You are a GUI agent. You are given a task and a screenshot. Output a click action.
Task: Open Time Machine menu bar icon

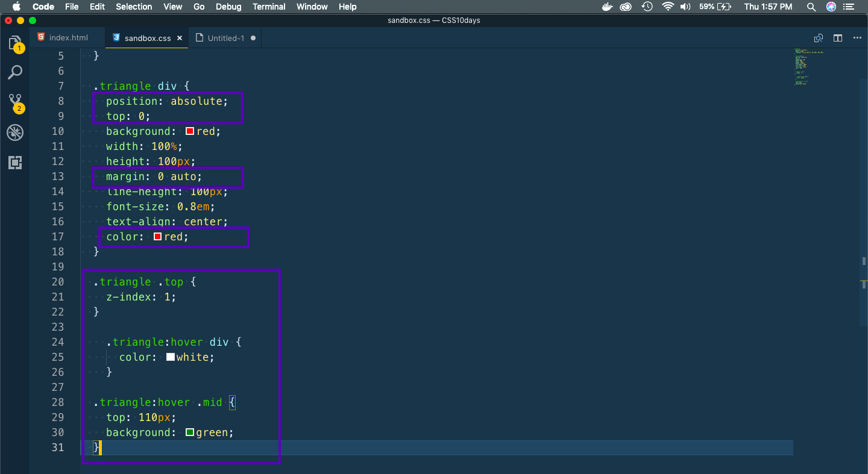click(647, 7)
